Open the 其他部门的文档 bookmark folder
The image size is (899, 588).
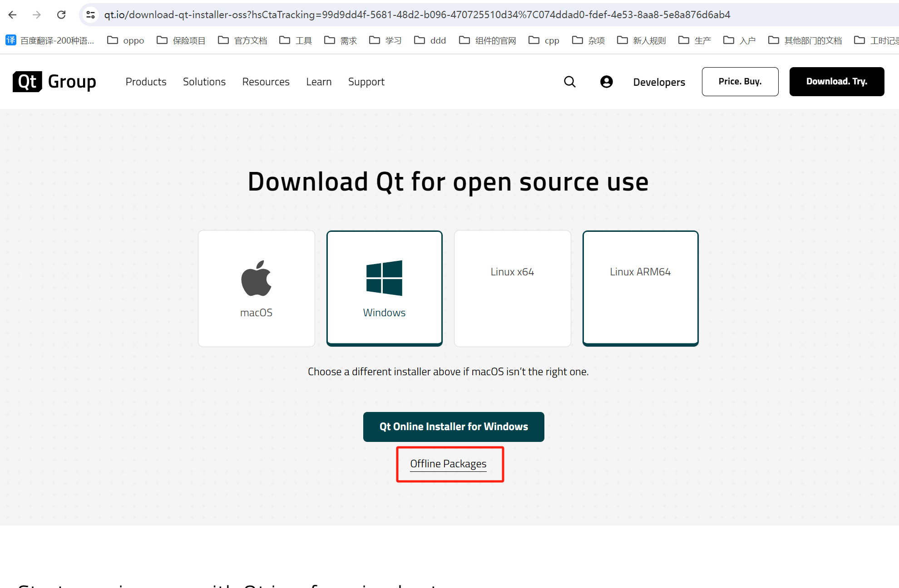pos(805,40)
